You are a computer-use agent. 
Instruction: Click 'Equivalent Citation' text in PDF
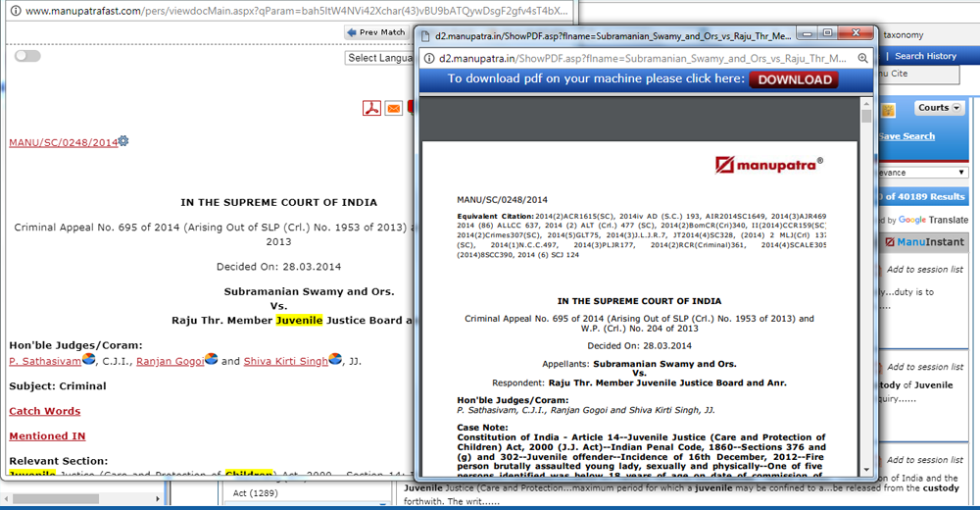coord(495,216)
